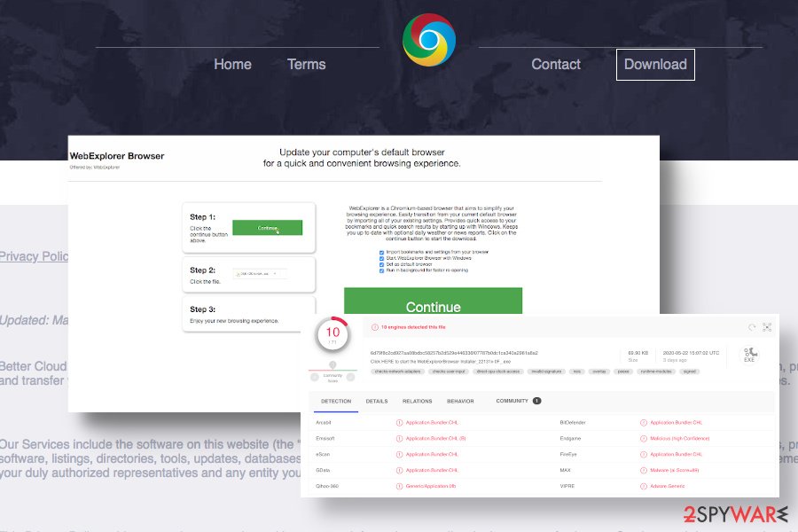
Task: Click the Arcabit engine name
Action: (x=323, y=423)
